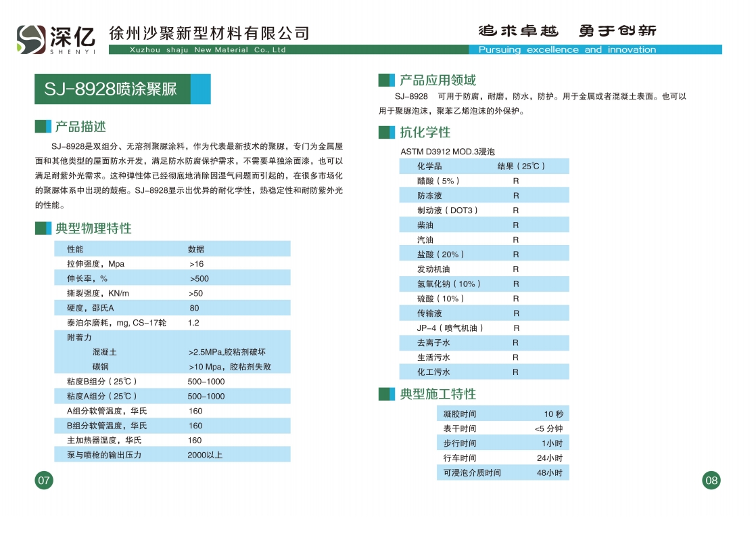Select the "A组分软管温度，华氏" label
Screen dimensions: 756x534
click(107, 411)
